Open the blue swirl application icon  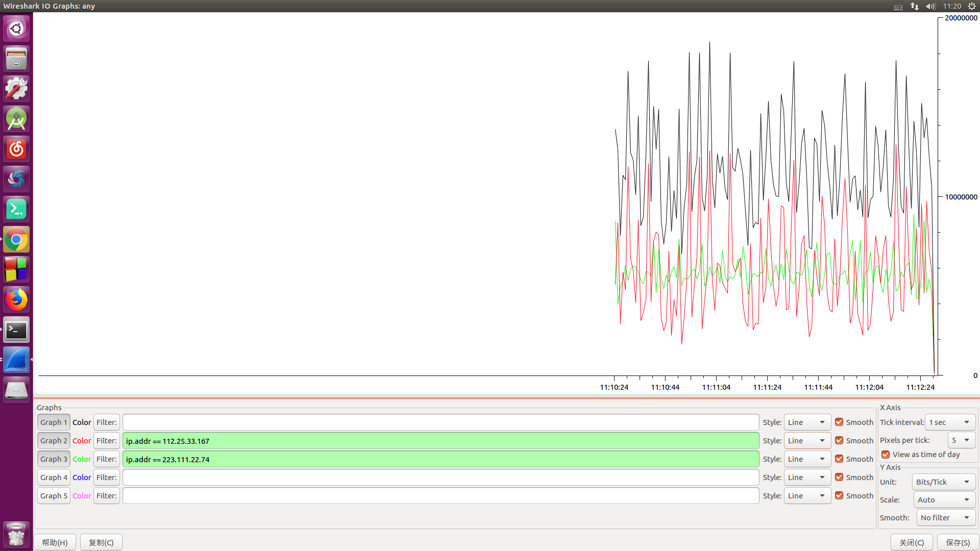tap(16, 179)
